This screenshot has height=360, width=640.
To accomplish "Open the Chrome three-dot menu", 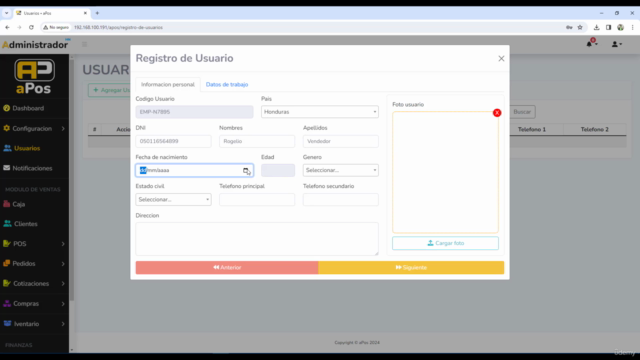I will pos(632,27).
